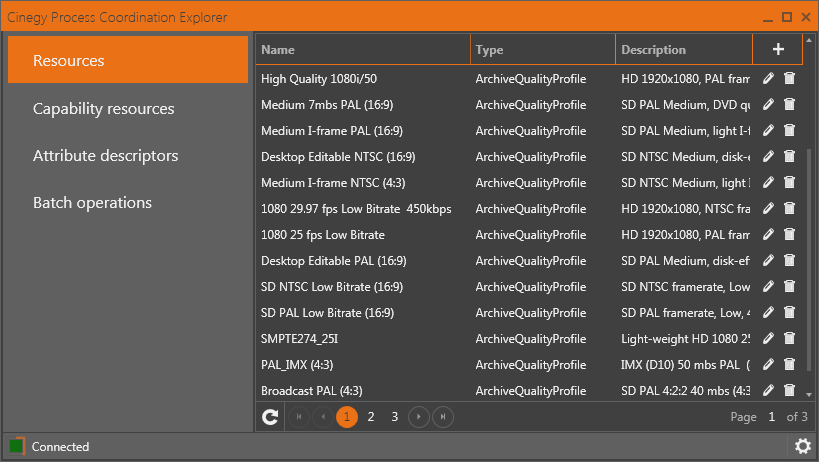The image size is (819, 462).
Task: Jump to page 3 of results
Action: point(395,417)
